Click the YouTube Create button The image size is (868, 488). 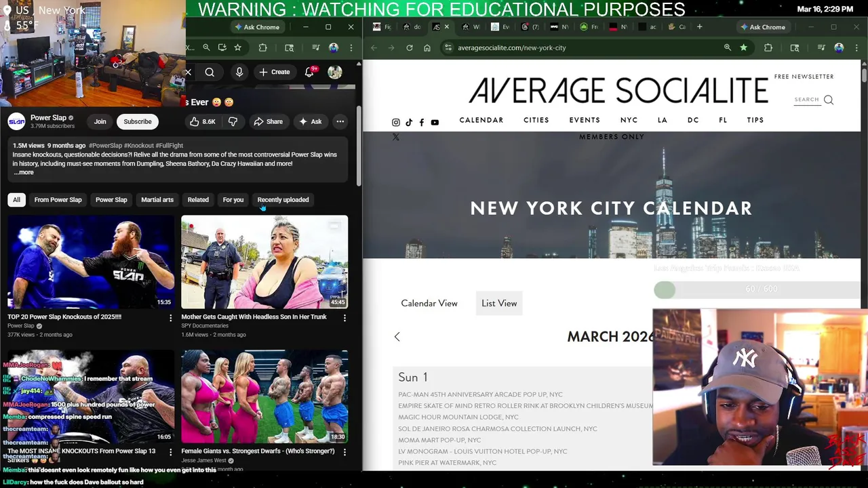(x=275, y=72)
